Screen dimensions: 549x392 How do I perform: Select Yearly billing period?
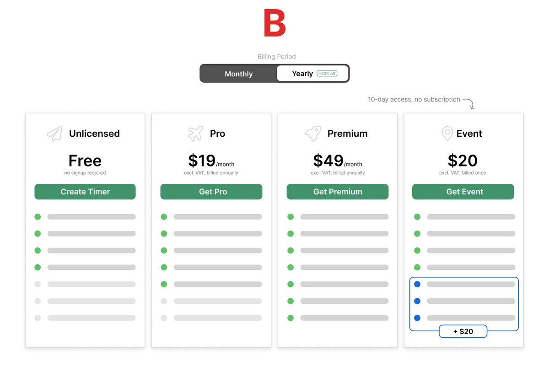[x=302, y=74]
